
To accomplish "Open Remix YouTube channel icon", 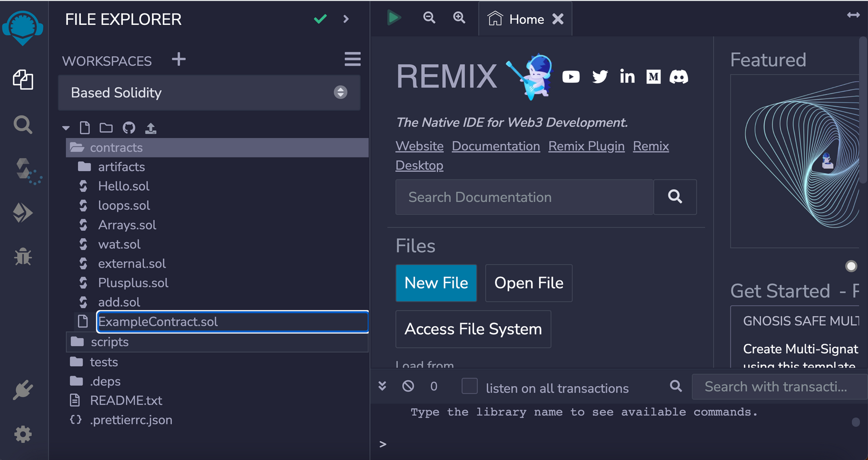I will (571, 77).
